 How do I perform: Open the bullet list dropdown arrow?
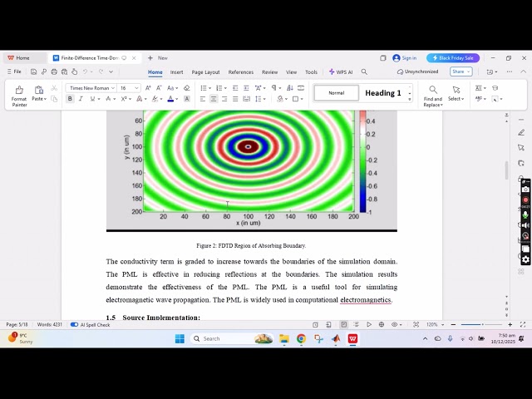[209, 88]
